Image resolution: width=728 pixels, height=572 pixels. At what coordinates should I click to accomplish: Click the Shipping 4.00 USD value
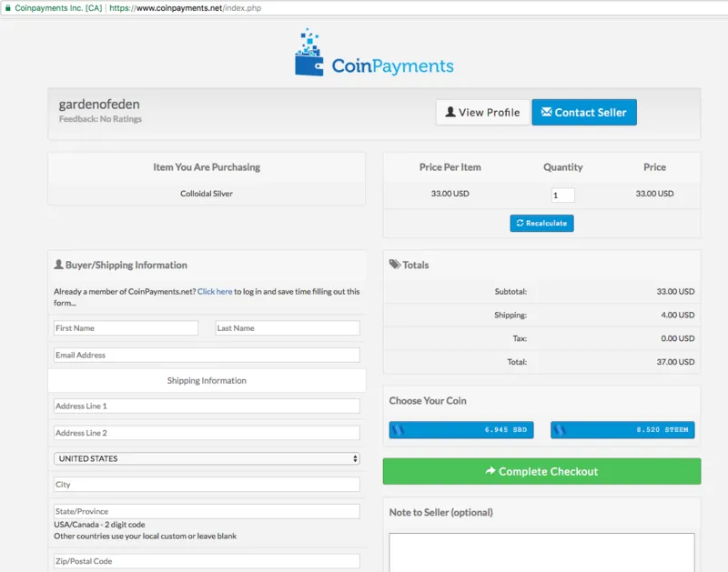[678, 315]
